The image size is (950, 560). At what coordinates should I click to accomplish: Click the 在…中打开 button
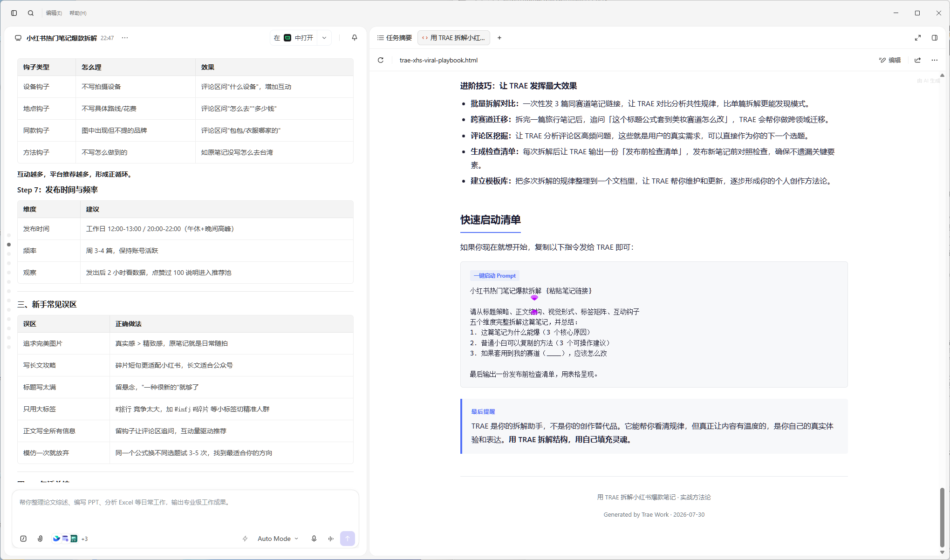294,38
